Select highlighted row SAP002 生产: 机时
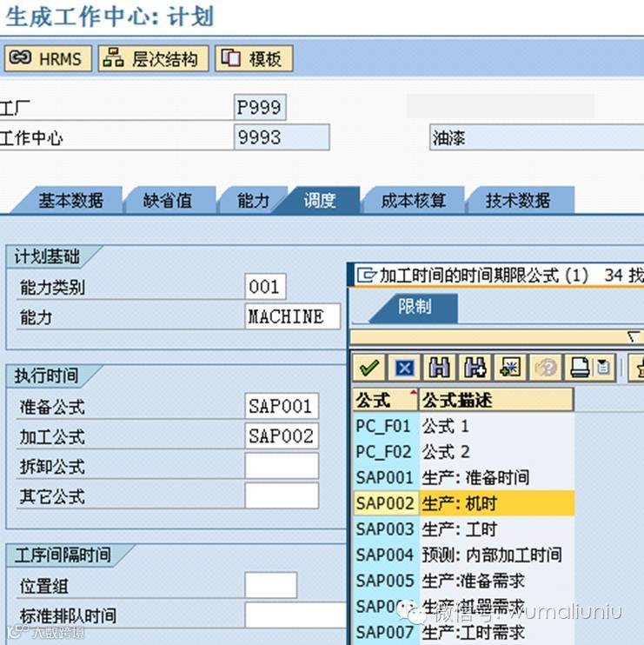 (463, 503)
